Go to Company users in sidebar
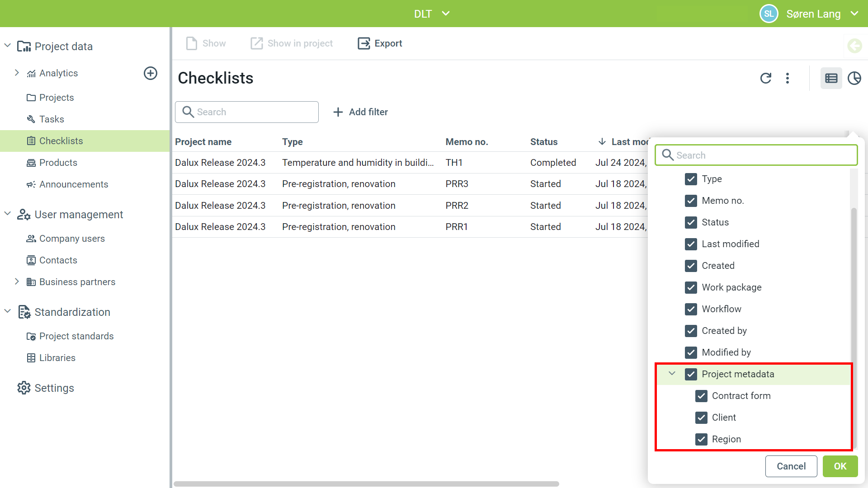Image resolution: width=868 pixels, height=488 pixels. (x=72, y=239)
